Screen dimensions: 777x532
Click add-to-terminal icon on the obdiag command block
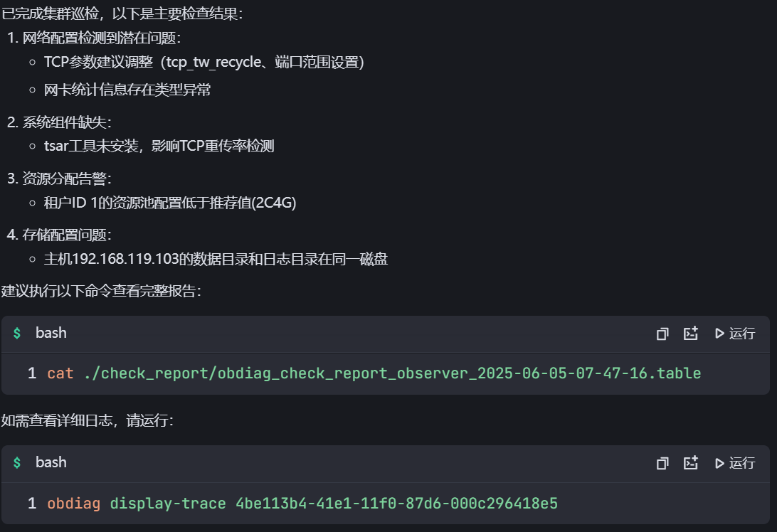(x=690, y=464)
